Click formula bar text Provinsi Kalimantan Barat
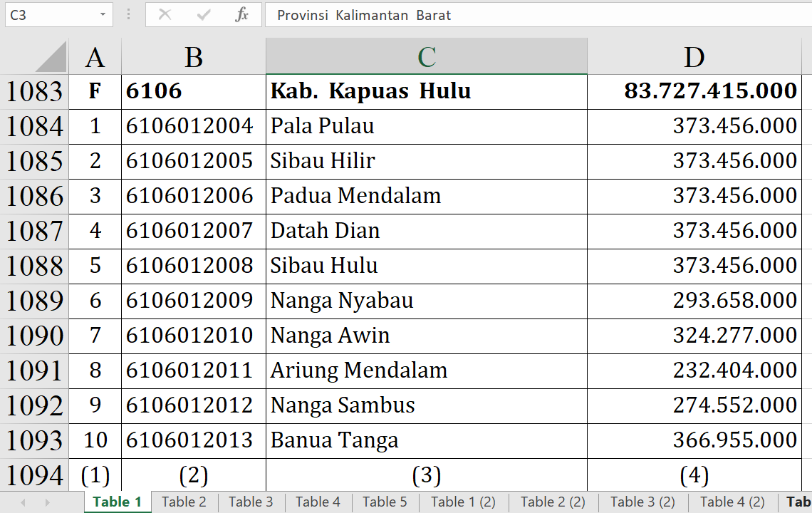The image size is (812, 513). coord(364,15)
